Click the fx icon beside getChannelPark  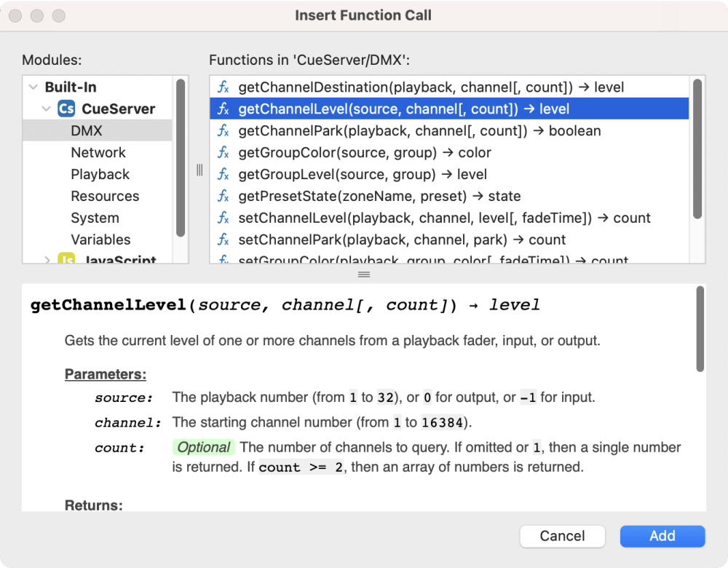(223, 131)
